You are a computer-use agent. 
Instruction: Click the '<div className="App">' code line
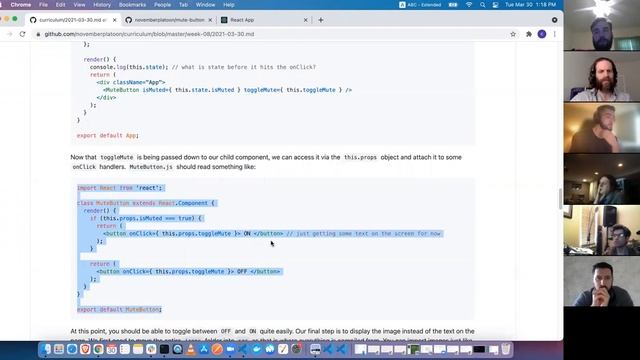point(131,82)
